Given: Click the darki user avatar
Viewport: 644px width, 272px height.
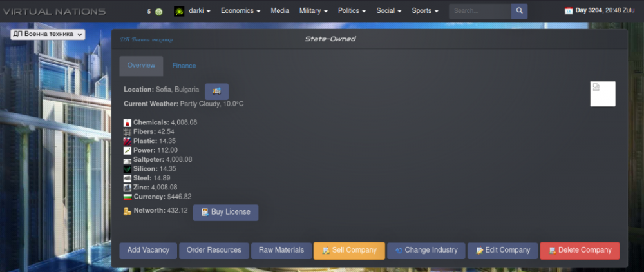Looking at the screenshot, I should coord(180,11).
